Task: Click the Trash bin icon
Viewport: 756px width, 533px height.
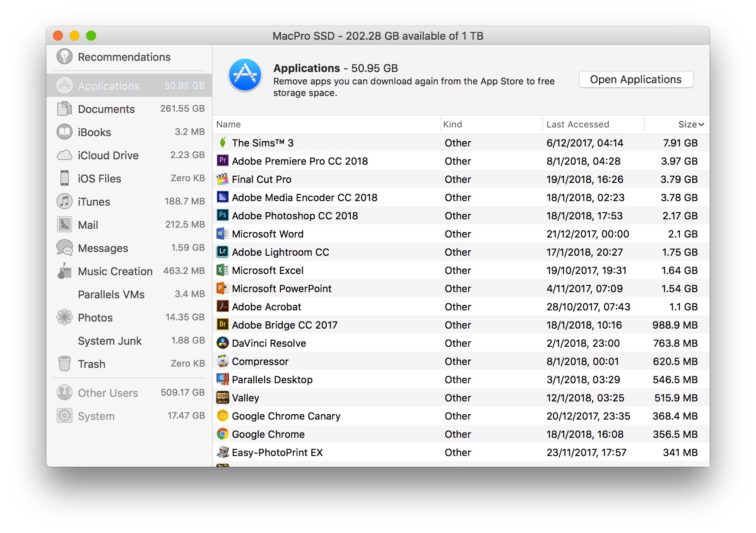Action: tap(65, 364)
